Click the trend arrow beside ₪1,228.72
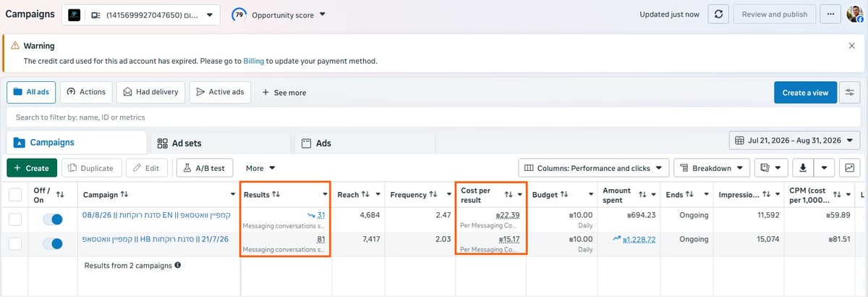The height and width of the screenshot is (297, 868). click(x=618, y=238)
